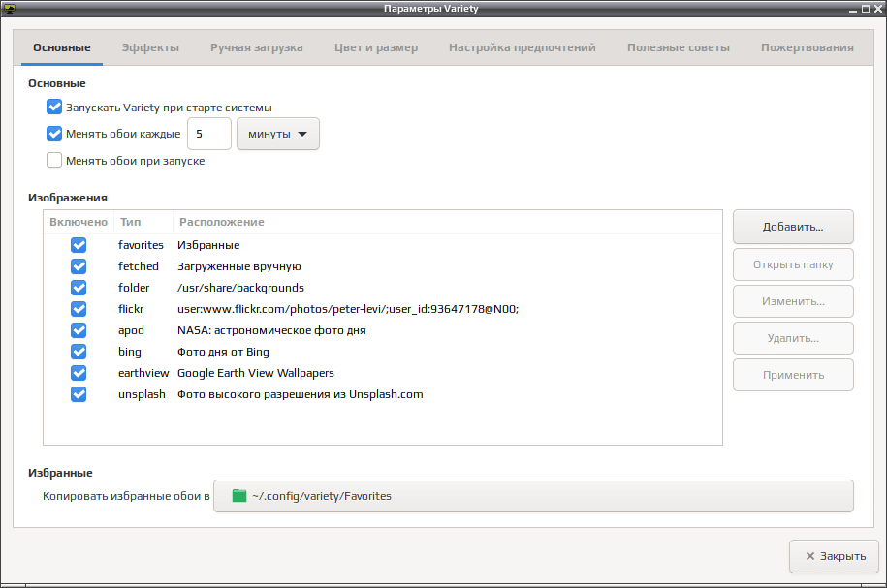This screenshot has height=588, width=887.
Task: Turn off the bing source checkbox
Action: click(79, 352)
